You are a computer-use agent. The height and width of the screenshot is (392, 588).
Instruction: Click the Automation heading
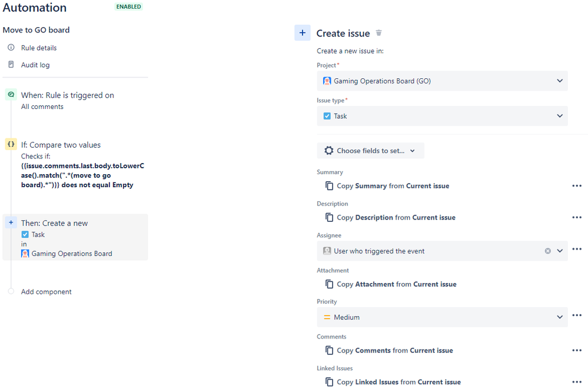point(35,8)
